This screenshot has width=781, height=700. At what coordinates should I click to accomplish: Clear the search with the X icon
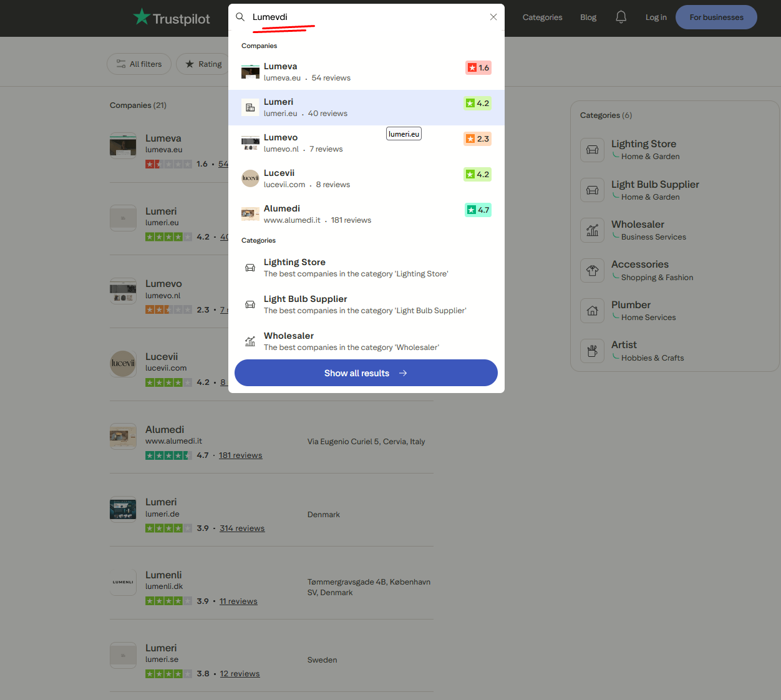point(493,17)
